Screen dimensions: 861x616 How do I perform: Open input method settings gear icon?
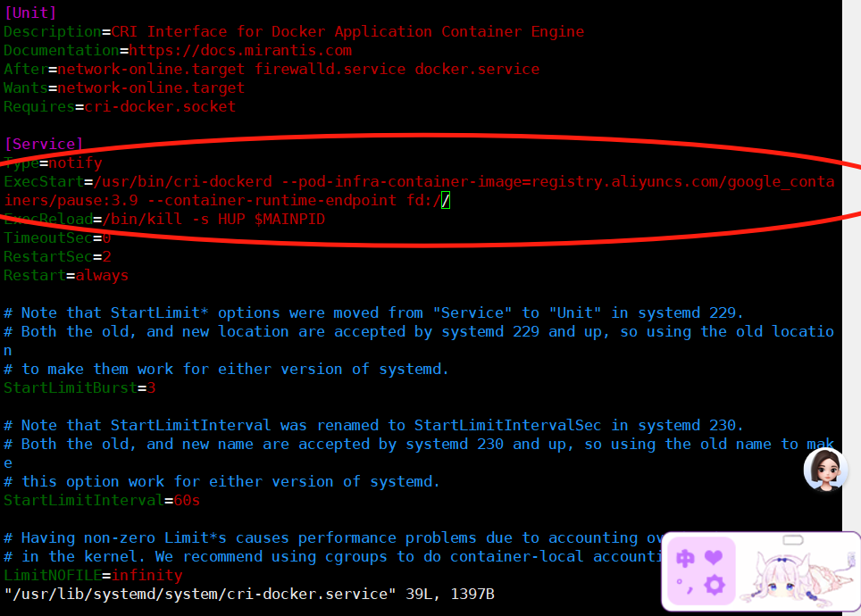(714, 586)
